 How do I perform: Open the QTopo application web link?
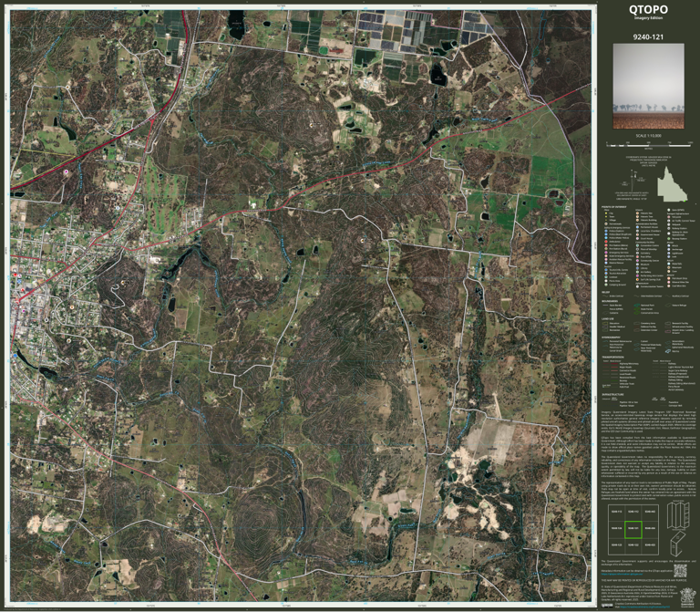tap(622, 574)
